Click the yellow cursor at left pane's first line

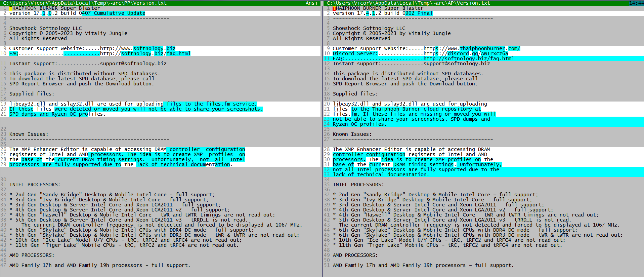pos(11,8)
